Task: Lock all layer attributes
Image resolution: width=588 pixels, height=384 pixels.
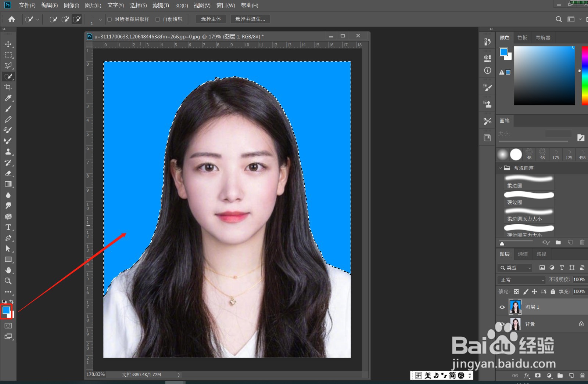Action: click(553, 291)
